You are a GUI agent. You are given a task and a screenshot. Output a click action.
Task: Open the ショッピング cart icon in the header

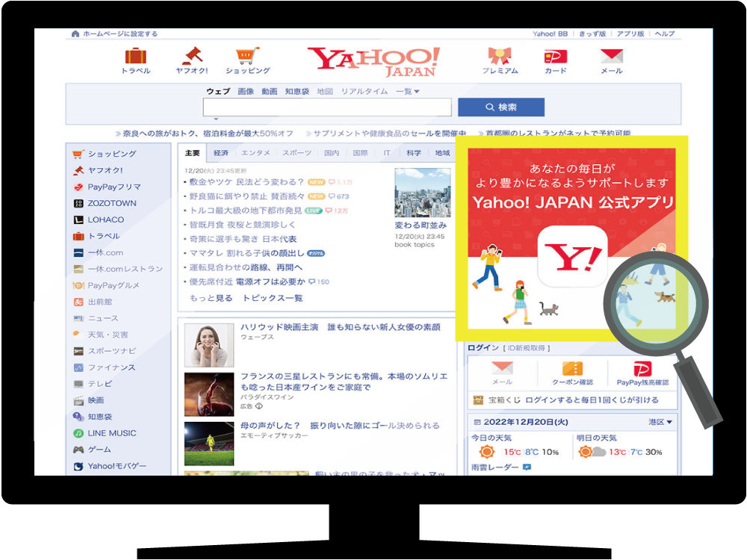[248, 56]
